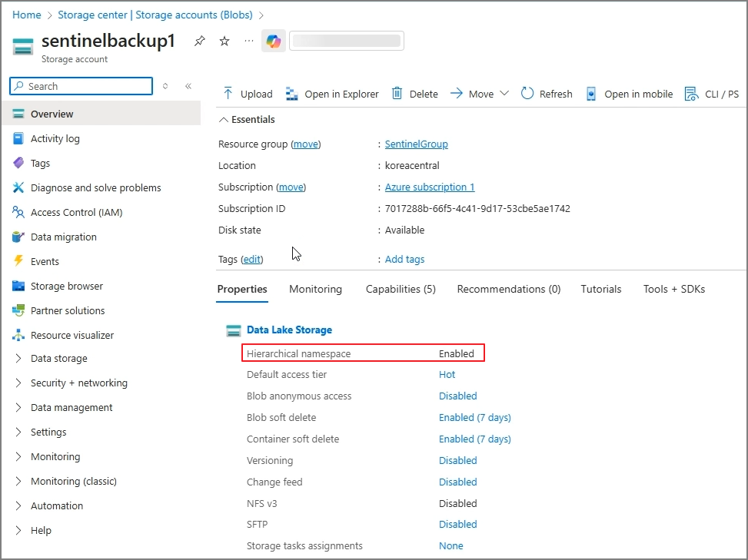Image resolution: width=748 pixels, height=560 pixels.
Task: Click move link next to Resource group
Action: [x=306, y=144]
